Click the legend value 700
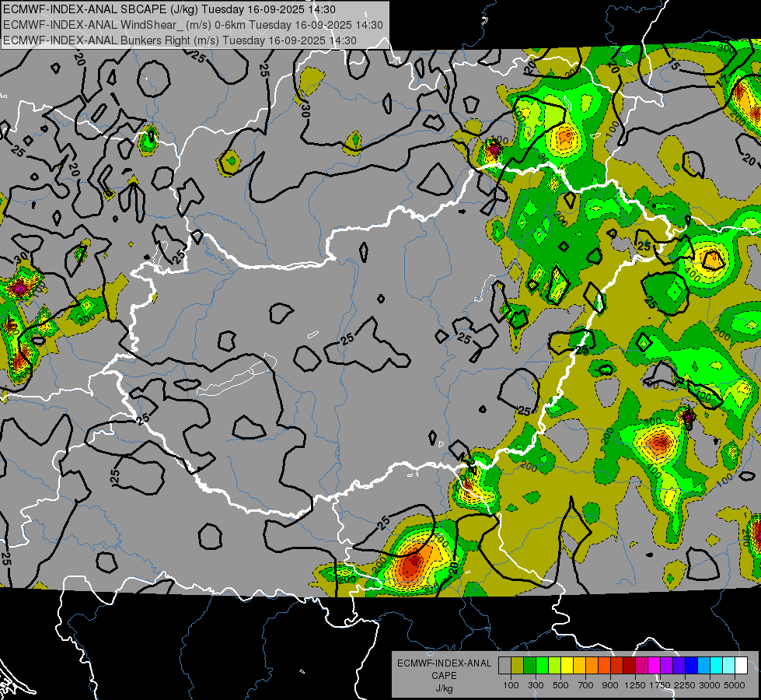Viewport: 761px width, 700px height. coord(586,685)
